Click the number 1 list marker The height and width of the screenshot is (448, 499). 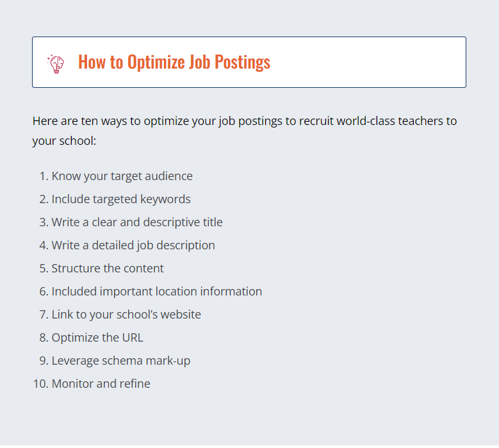click(x=44, y=176)
